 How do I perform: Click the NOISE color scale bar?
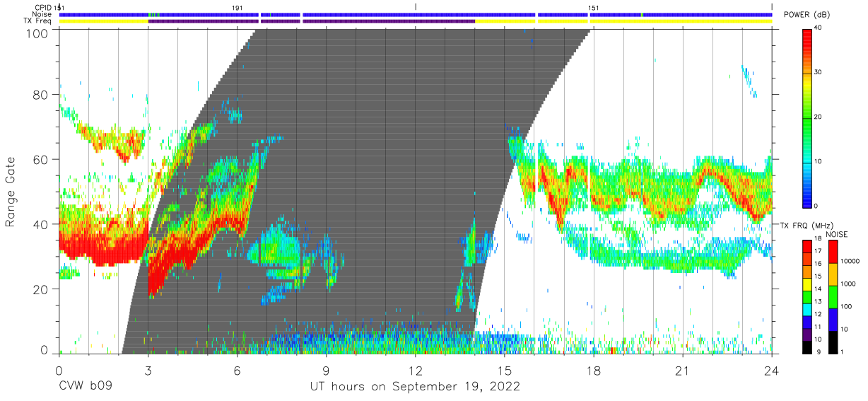[x=833, y=296]
